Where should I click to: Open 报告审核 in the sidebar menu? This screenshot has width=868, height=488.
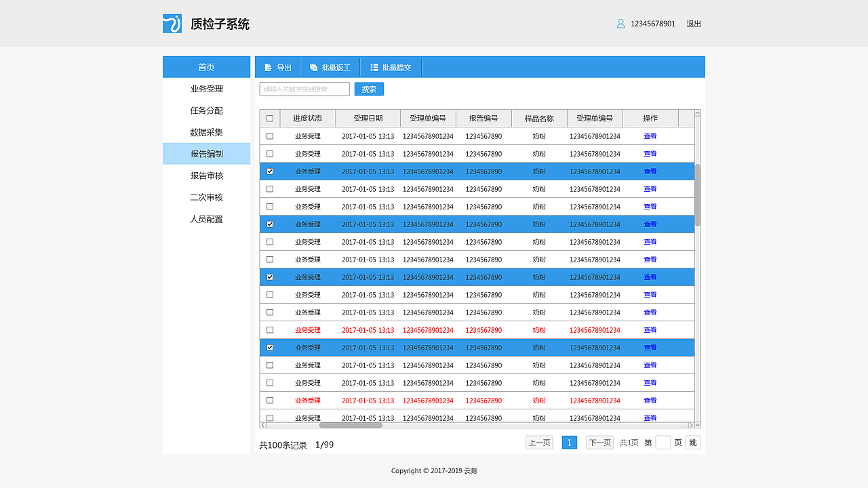coord(206,176)
